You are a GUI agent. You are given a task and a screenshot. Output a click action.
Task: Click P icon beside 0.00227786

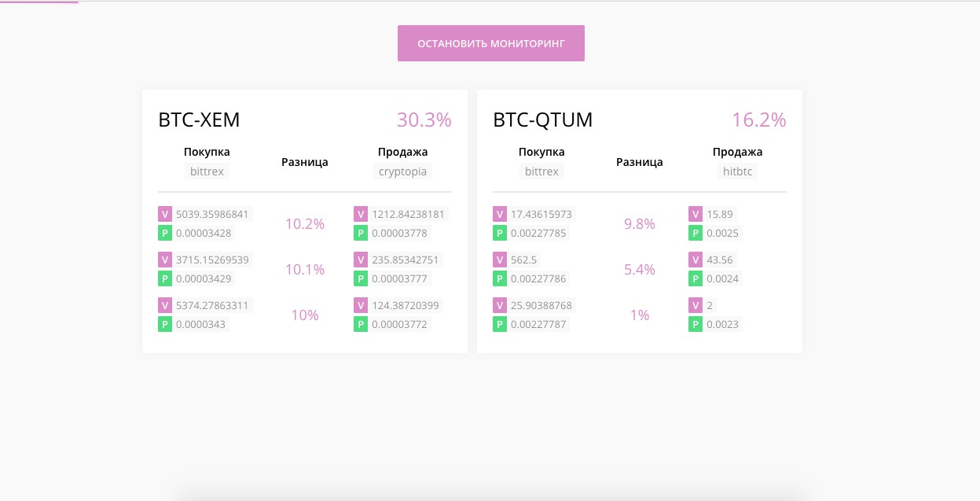[500, 278]
